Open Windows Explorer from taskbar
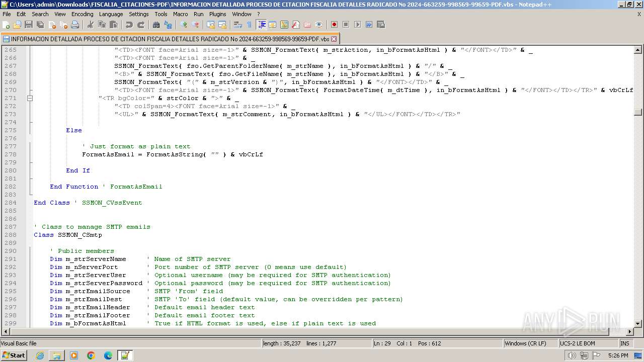This screenshot has height=362, width=644. (x=57, y=355)
